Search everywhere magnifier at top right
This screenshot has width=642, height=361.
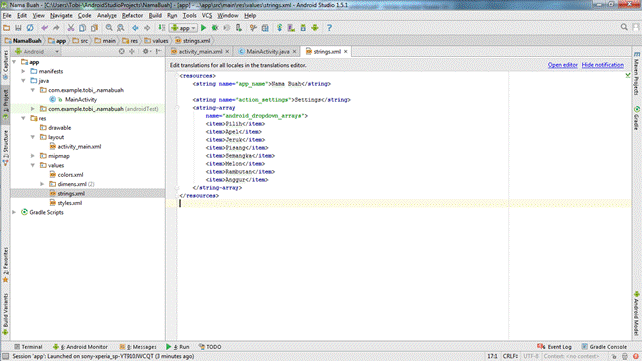pos(624,27)
